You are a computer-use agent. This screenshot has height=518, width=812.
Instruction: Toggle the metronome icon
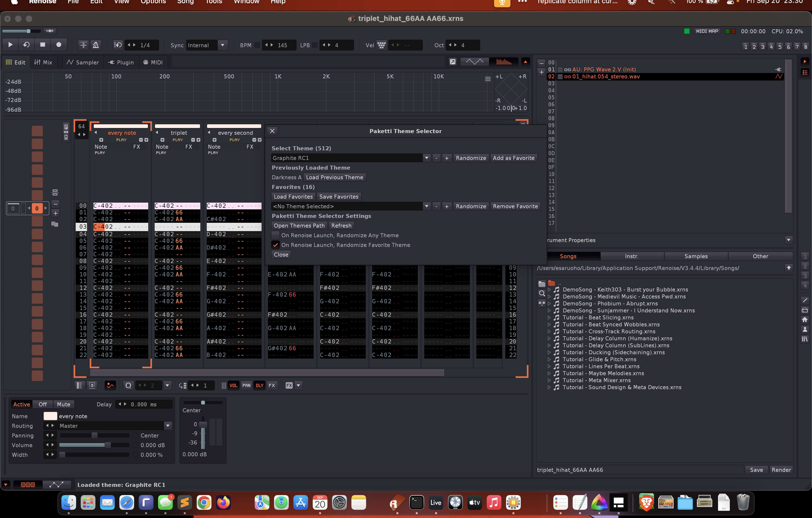(96, 45)
